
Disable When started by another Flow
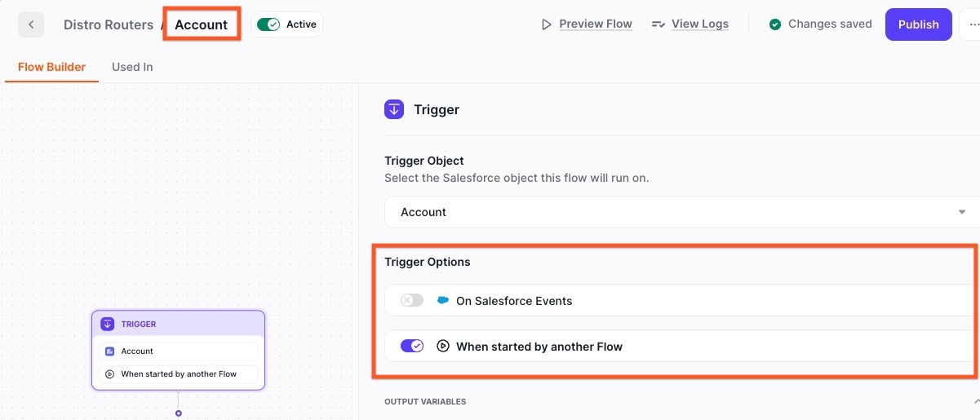412,347
